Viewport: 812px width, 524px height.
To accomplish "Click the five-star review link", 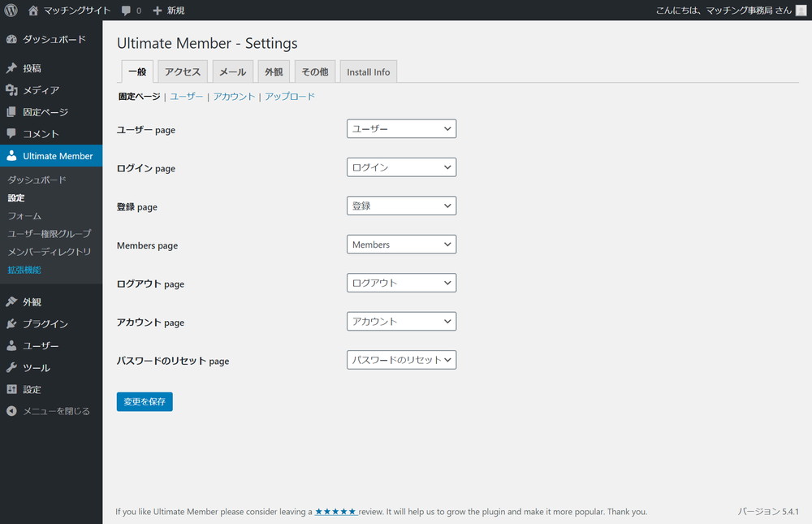I will [x=336, y=512].
